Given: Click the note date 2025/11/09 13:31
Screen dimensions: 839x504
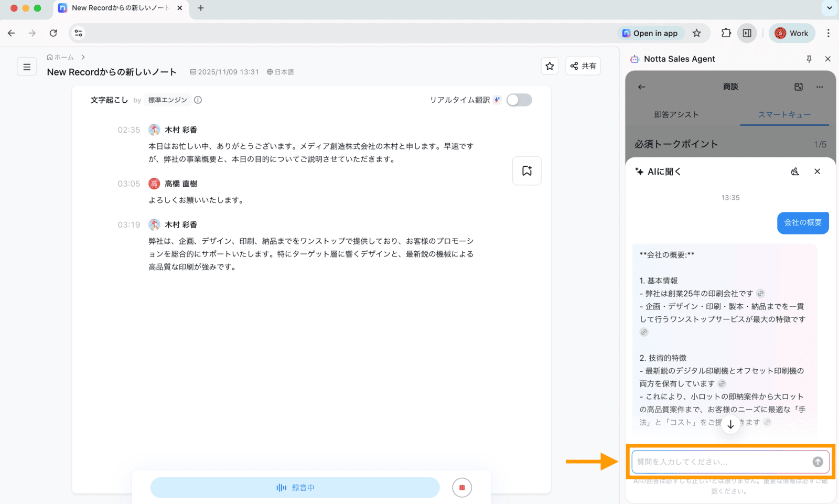Looking at the screenshot, I should pyautogui.click(x=224, y=72).
